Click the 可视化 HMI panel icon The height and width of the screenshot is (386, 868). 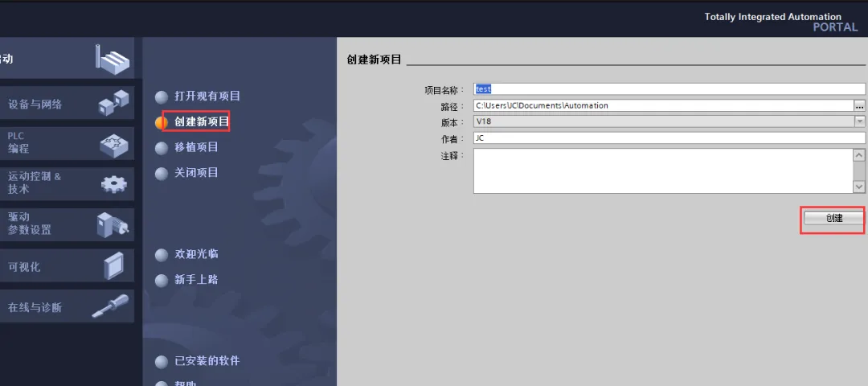(114, 265)
